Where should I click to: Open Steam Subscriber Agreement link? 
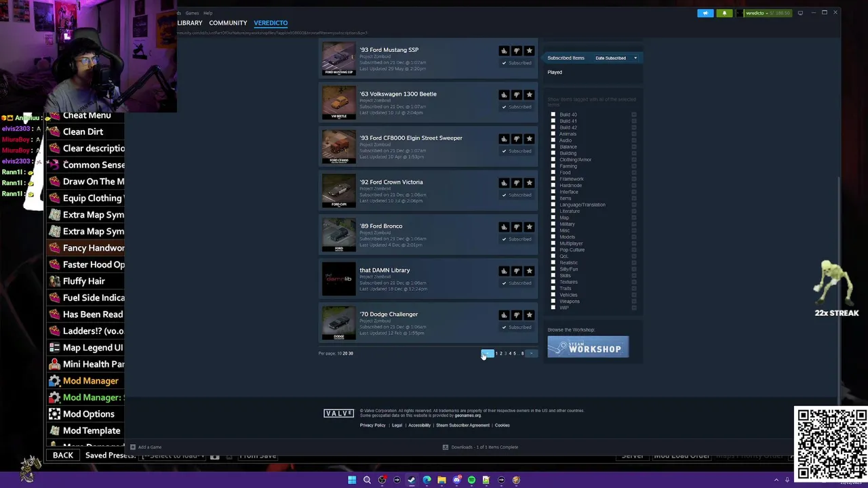(462, 426)
